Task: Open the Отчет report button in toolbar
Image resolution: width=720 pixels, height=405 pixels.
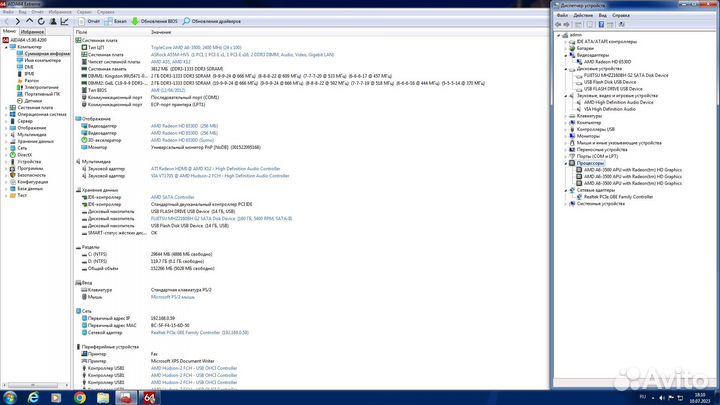Action: (x=89, y=21)
